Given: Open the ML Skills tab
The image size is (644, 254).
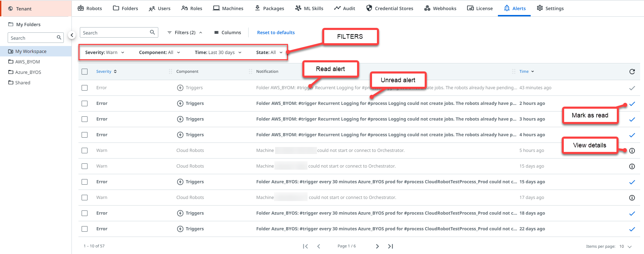Looking at the screenshot, I should point(309,8).
